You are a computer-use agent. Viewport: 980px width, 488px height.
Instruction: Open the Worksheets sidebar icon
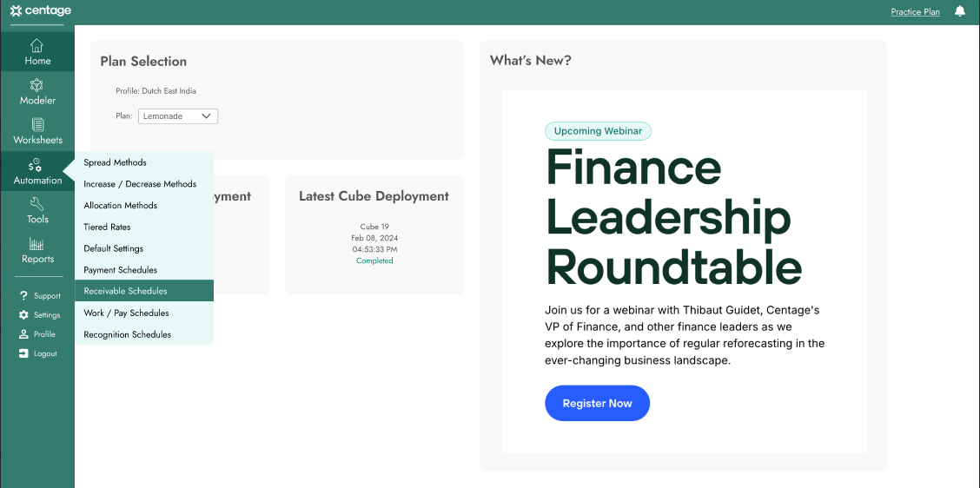click(36, 131)
